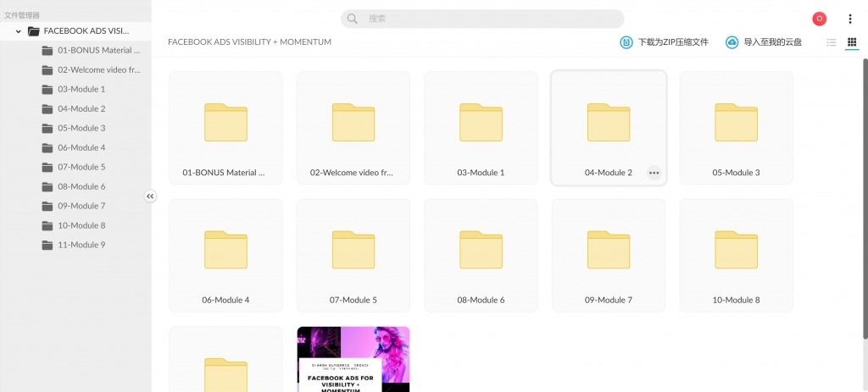Screen dimensions: 868x392
Task: Select 08-Module 6 in sidebar tree
Action: pos(75,186)
